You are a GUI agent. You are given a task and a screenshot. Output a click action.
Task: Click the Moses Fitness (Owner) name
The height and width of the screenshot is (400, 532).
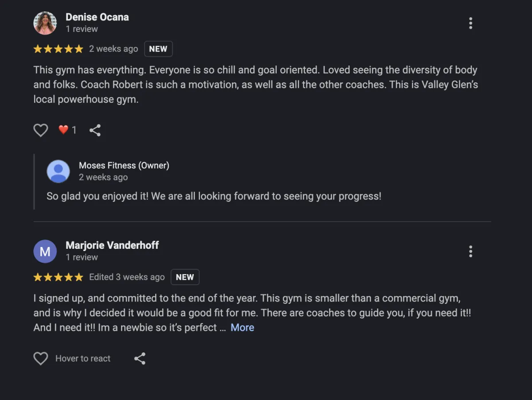click(x=124, y=165)
